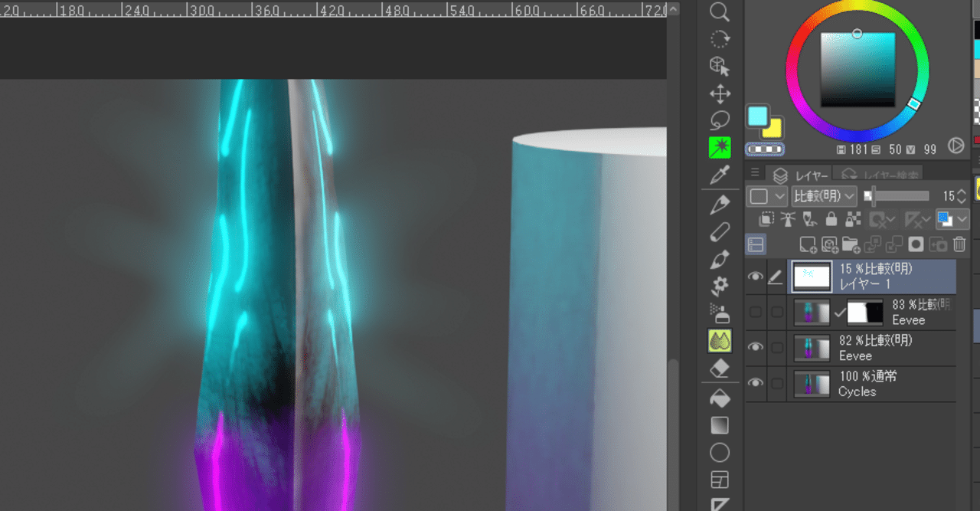
Task: Switch to レイヤー tab
Action: (799, 176)
